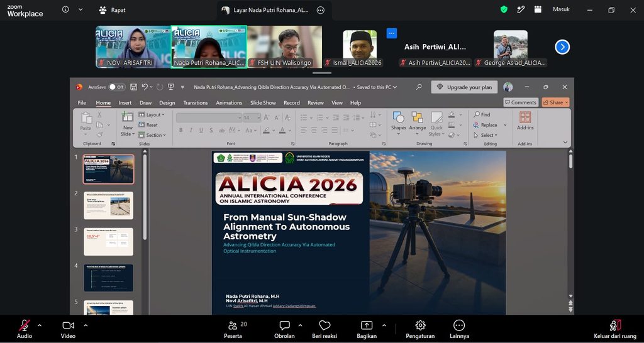Collapse the ribbon with the chevron
Image resolution: width=644 pixels, height=343 pixels.
click(565, 143)
